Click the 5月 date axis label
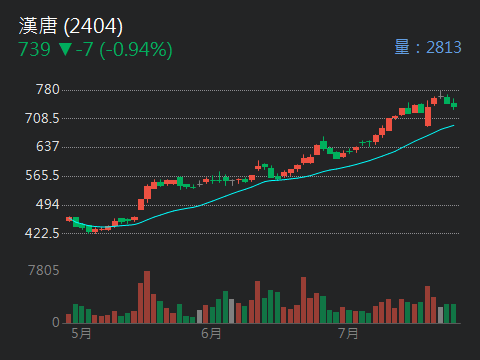 [81, 333]
